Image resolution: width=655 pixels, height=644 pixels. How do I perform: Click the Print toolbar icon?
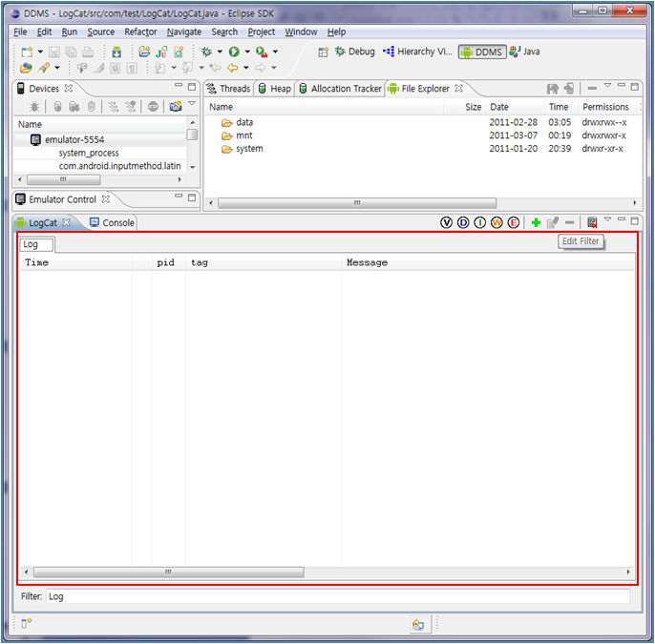coord(88,52)
